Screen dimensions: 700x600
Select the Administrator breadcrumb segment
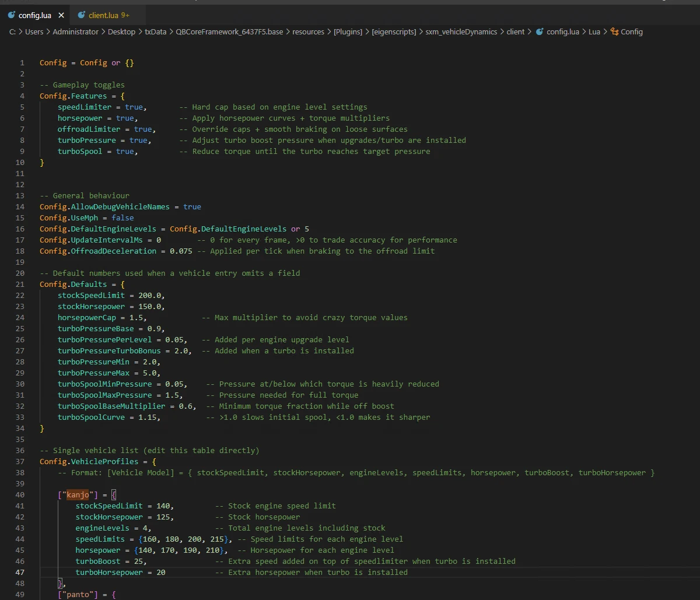tap(76, 32)
